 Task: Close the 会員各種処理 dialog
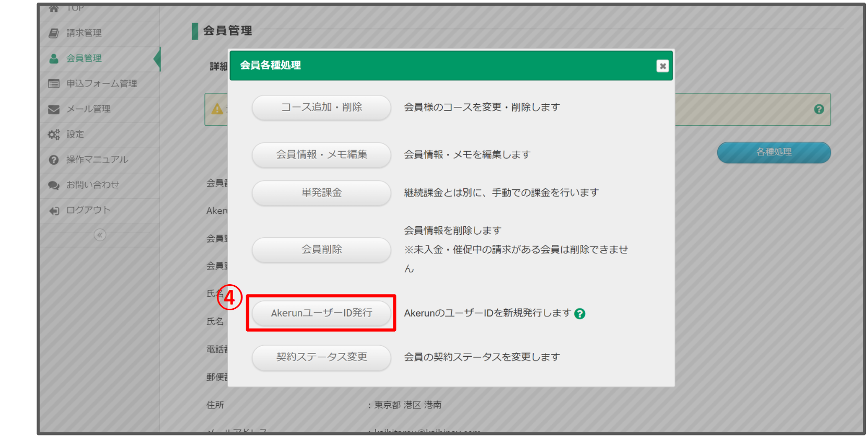(x=662, y=66)
